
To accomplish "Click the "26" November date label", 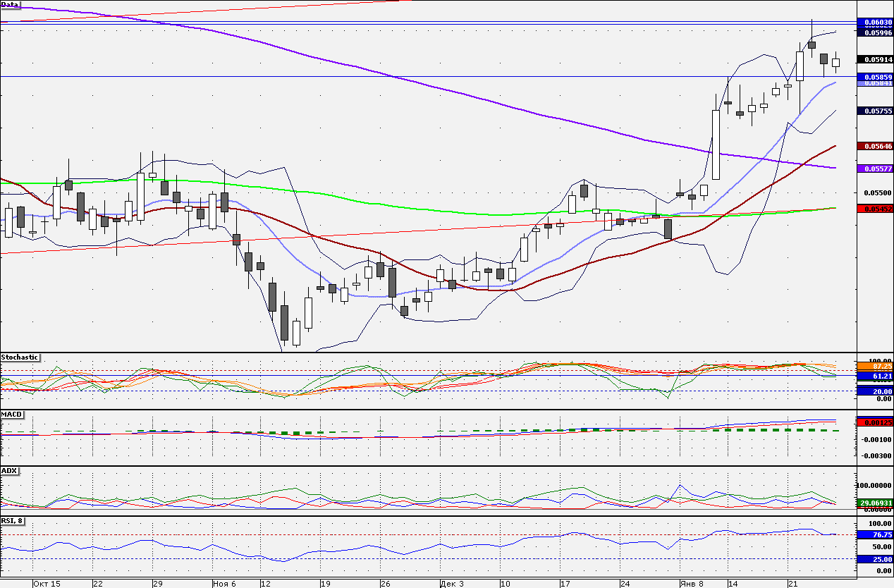I will 386,584.
